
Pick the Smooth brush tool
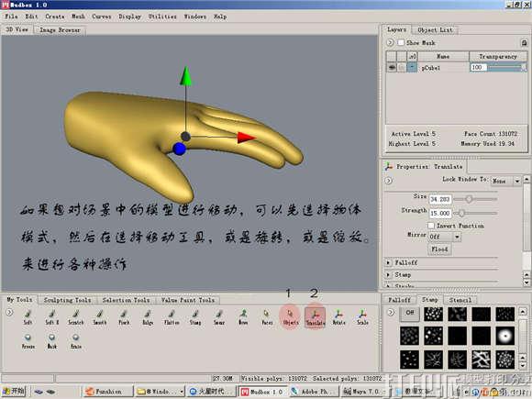point(100,317)
